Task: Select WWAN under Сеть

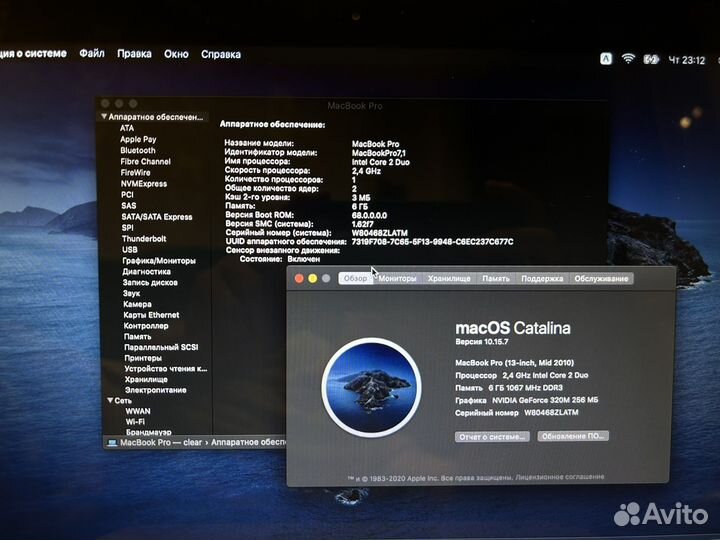Action: pyautogui.click(x=138, y=411)
